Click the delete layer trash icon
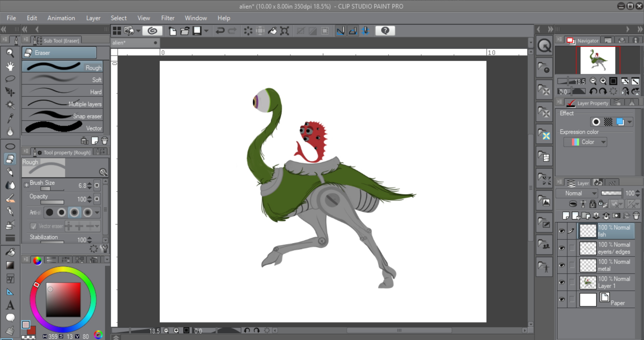Screen dimensions: 644x340 [x=636, y=216]
